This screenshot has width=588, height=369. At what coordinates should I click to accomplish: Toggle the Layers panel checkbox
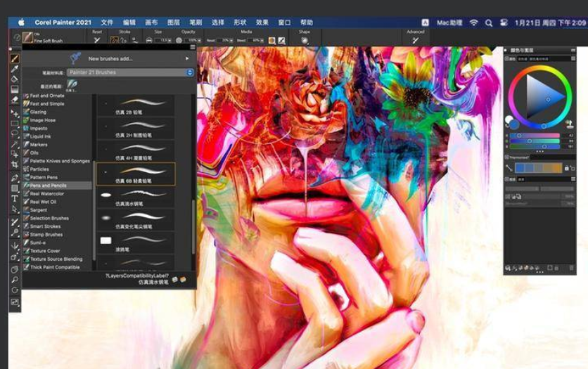(x=507, y=179)
